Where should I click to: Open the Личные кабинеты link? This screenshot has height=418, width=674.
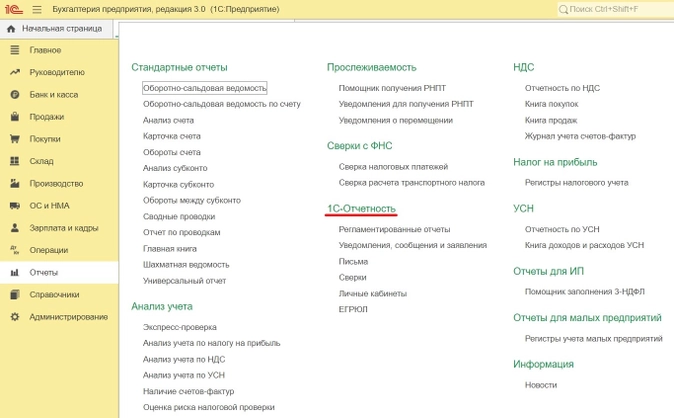[373, 294]
